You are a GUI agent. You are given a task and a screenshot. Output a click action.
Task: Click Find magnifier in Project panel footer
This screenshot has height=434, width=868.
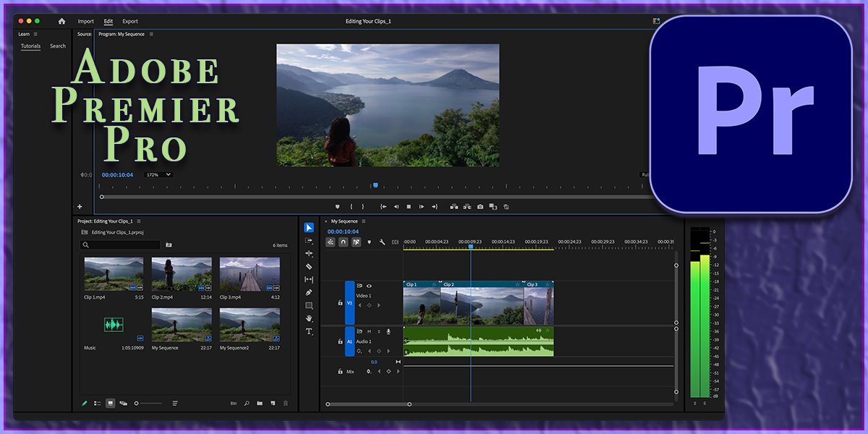click(247, 403)
